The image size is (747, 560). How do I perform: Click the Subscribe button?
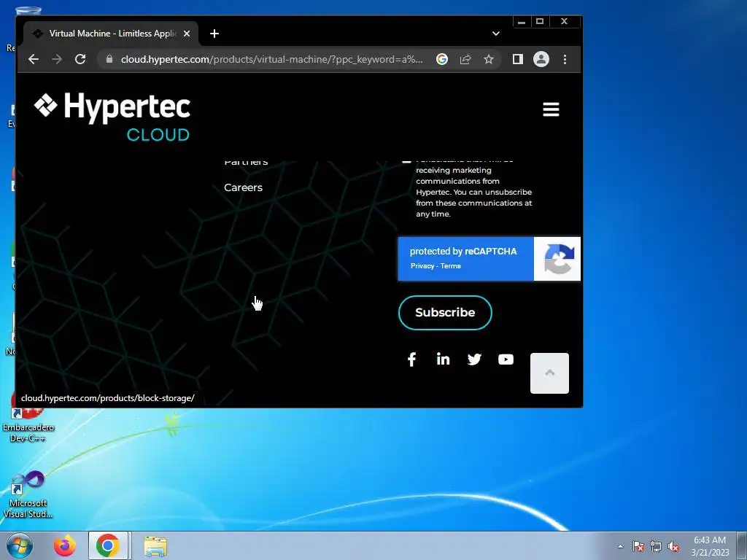tap(445, 312)
